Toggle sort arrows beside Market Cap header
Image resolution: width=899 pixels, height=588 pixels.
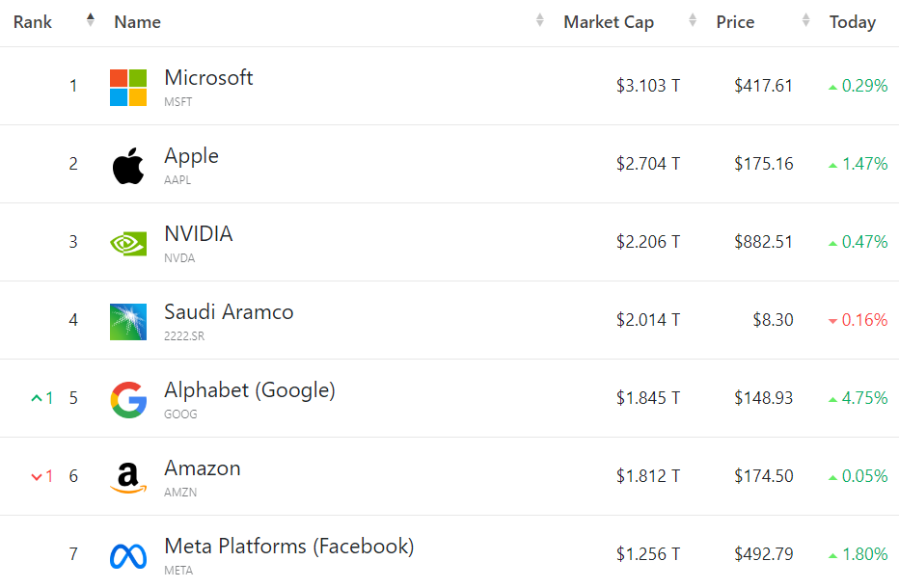[693, 20]
